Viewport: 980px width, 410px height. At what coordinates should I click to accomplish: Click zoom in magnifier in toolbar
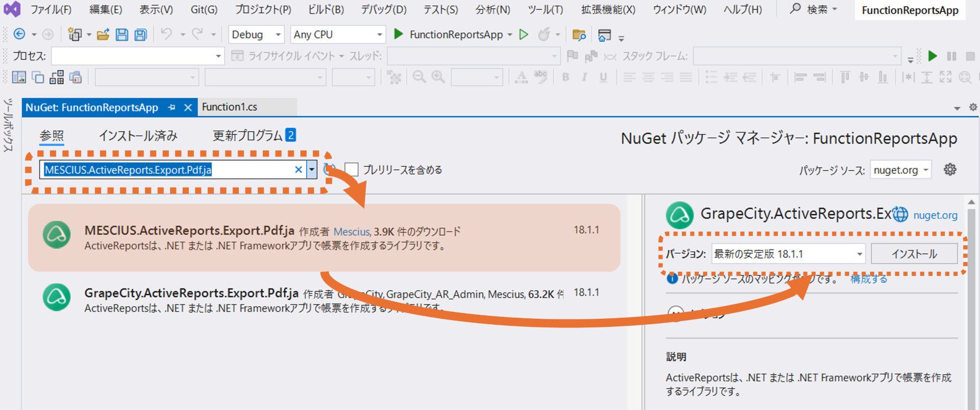(438, 77)
